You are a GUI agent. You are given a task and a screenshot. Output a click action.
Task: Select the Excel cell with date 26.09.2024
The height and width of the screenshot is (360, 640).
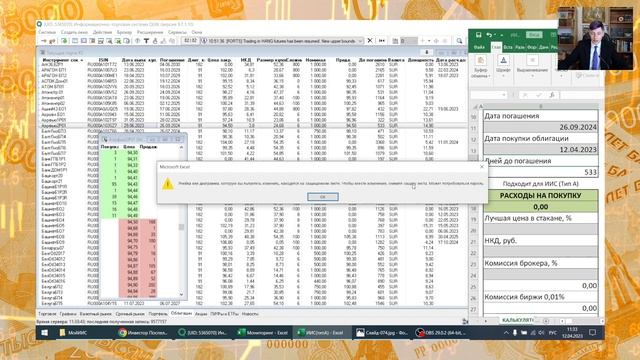tap(541, 127)
